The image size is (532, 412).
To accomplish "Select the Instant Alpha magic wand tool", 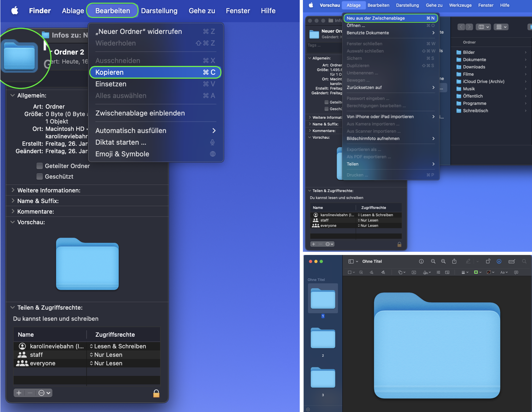I will click(361, 272).
